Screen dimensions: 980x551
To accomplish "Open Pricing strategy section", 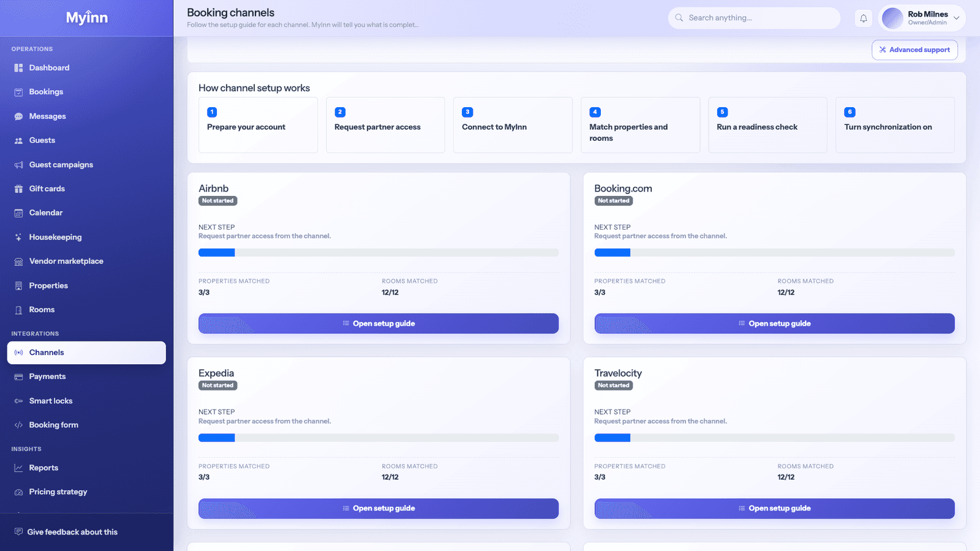I will tap(86, 492).
